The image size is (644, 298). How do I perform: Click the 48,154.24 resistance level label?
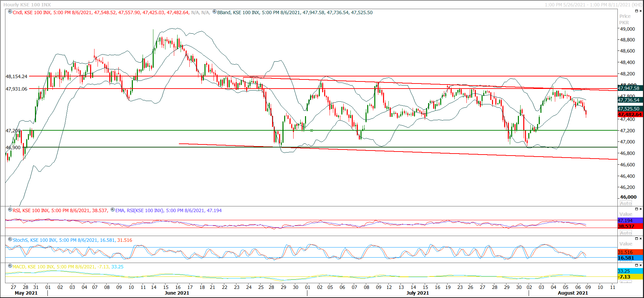[16, 76]
